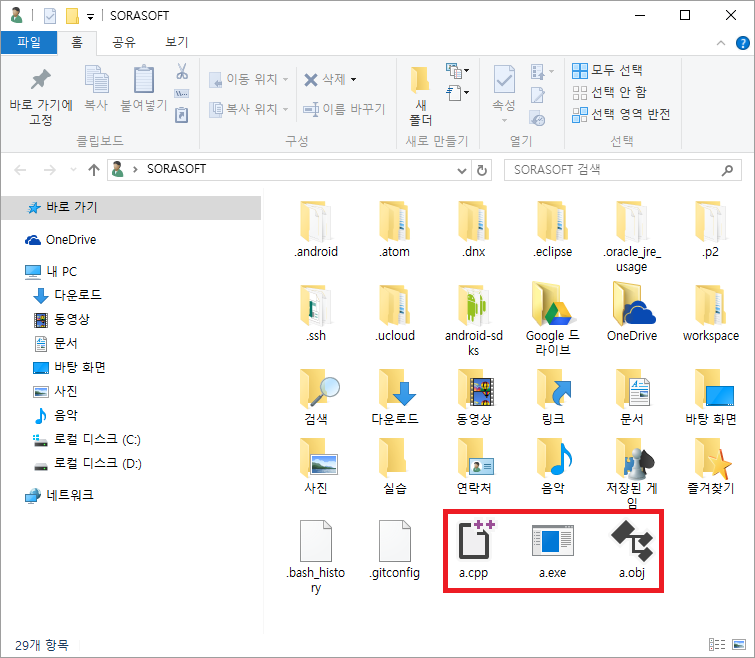The width and height of the screenshot is (755, 658).
Task: Click the History icon in the Open group
Action: (x=537, y=118)
